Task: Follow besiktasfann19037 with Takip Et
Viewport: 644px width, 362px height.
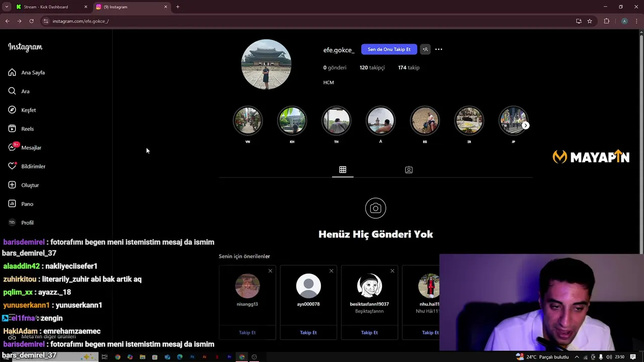Action: pos(369,332)
